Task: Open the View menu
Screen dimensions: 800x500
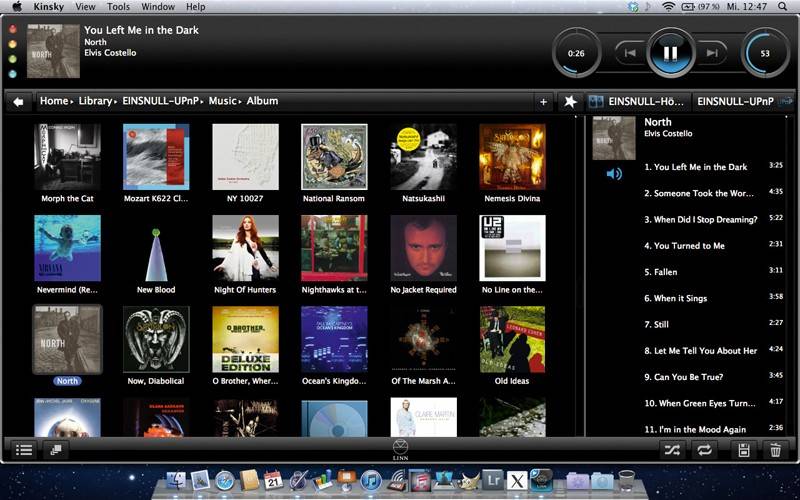Action: pyautogui.click(x=85, y=7)
